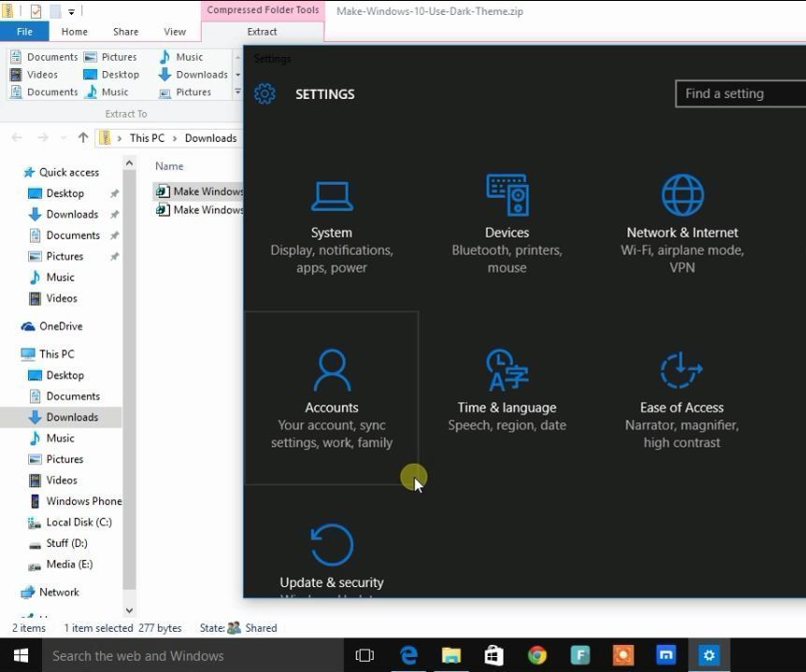Open the OneDrive sidebar entry
806x672 pixels.
tap(60, 325)
